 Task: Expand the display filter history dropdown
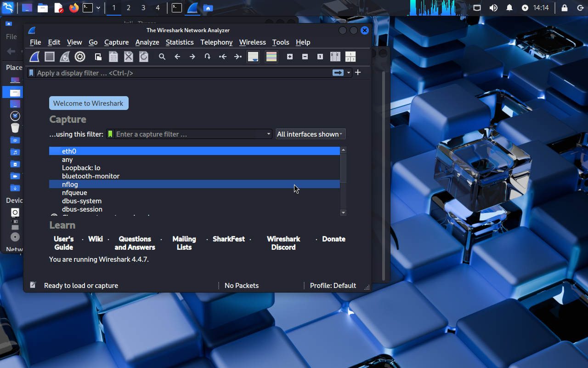point(349,73)
